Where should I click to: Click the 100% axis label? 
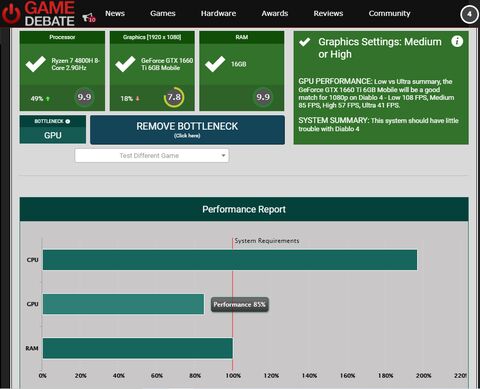pos(233,376)
